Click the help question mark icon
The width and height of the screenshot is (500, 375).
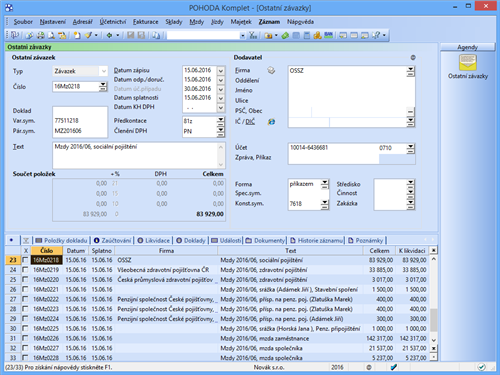[x=376, y=35]
